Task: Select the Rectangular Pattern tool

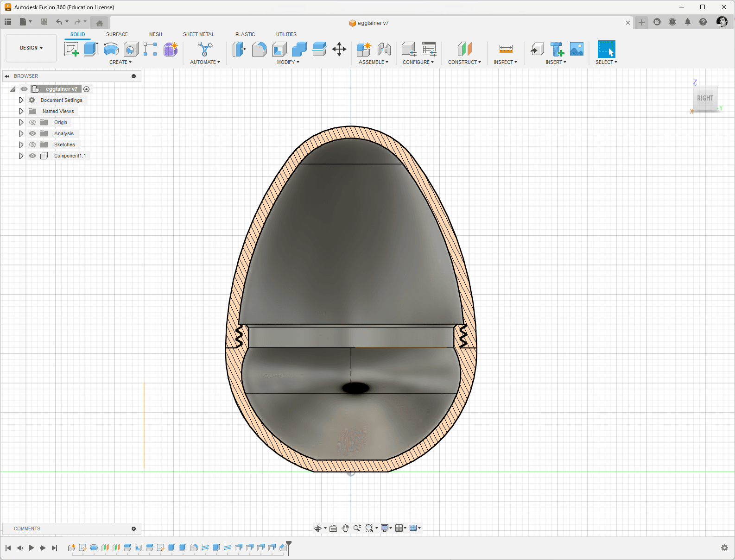Action: [x=150, y=49]
